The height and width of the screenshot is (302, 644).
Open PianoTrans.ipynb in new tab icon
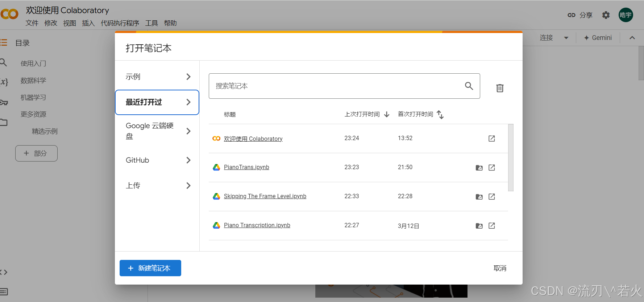click(492, 167)
